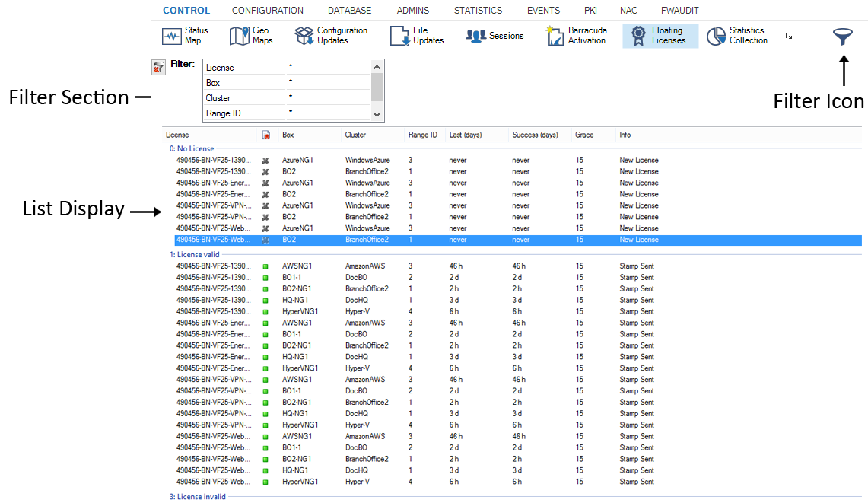Click the status icon column header

coord(266,135)
